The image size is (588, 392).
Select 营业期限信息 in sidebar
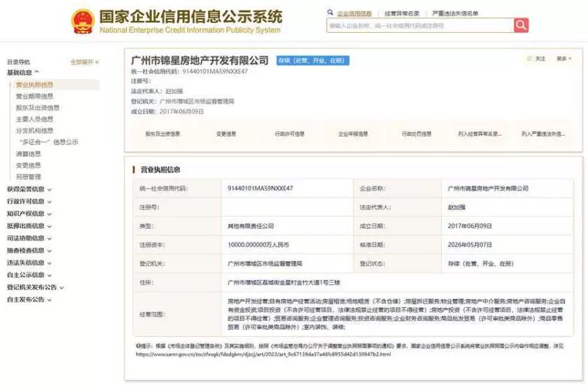point(34,97)
